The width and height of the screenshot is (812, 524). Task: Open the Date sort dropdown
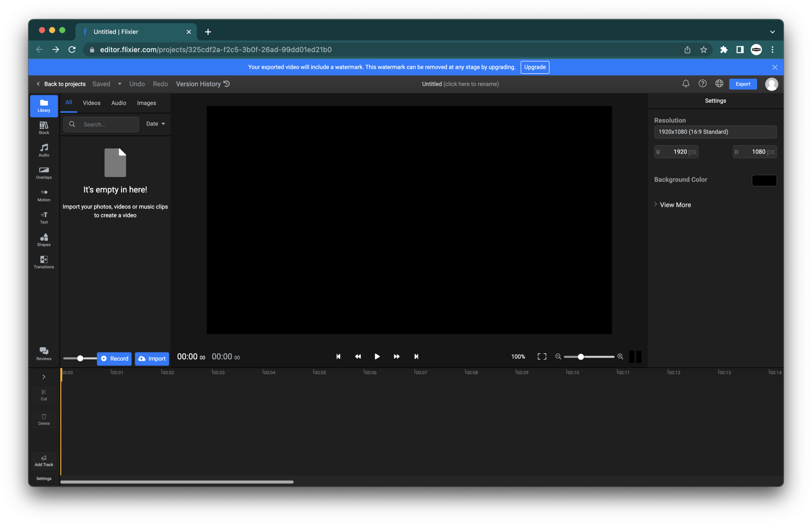[x=155, y=124]
